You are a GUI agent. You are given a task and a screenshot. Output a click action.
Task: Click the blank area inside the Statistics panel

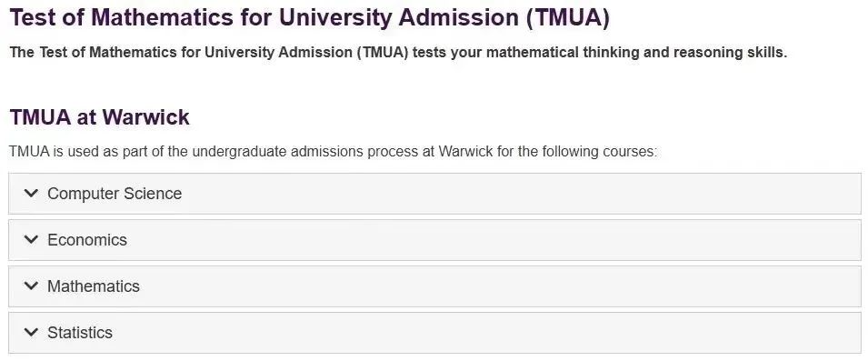[487, 334]
